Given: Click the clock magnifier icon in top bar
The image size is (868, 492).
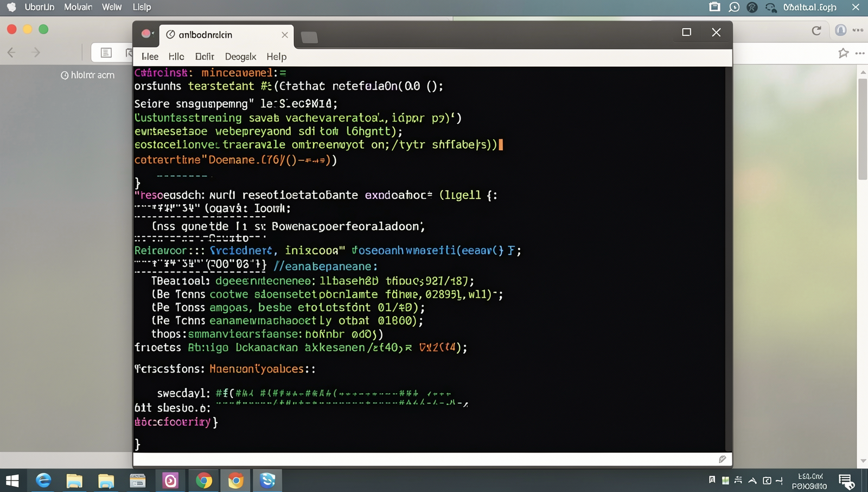Looking at the screenshot, I should click(734, 7).
